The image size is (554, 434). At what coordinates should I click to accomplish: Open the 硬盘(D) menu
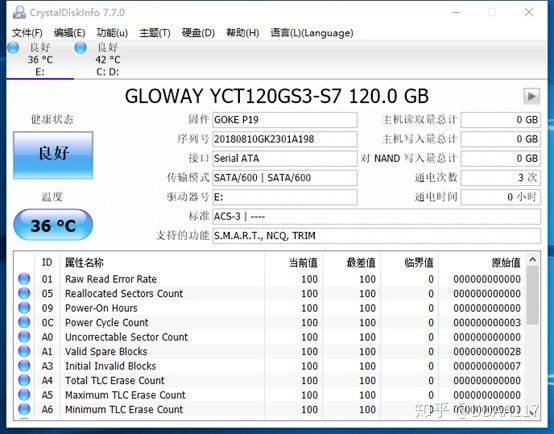click(198, 33)
